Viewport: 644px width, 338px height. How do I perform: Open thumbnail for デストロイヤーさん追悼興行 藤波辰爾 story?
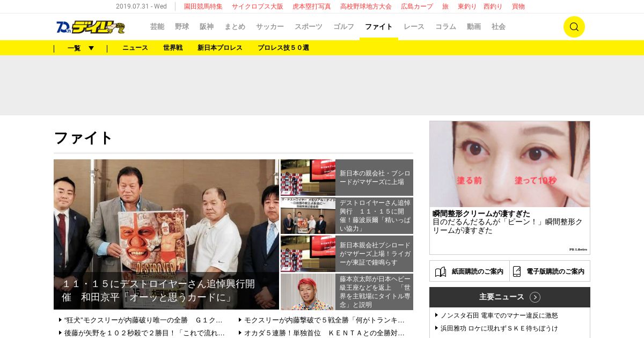point(308,216)
